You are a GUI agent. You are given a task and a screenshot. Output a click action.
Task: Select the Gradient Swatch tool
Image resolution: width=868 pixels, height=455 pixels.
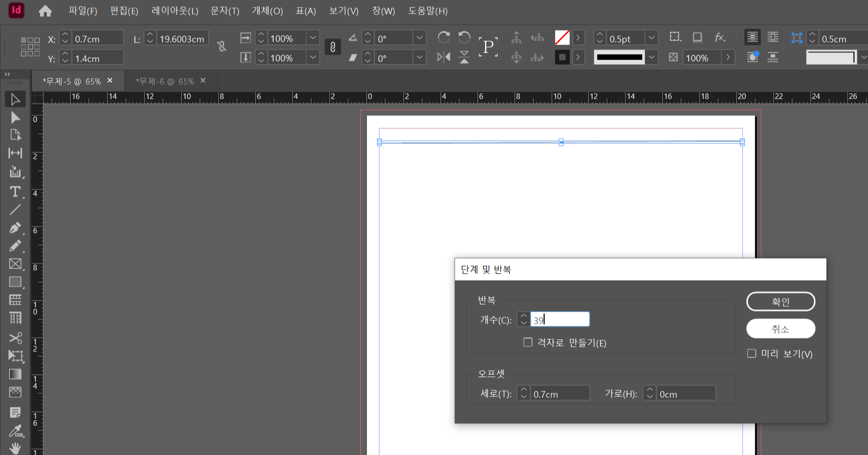[x=15, y=374]
